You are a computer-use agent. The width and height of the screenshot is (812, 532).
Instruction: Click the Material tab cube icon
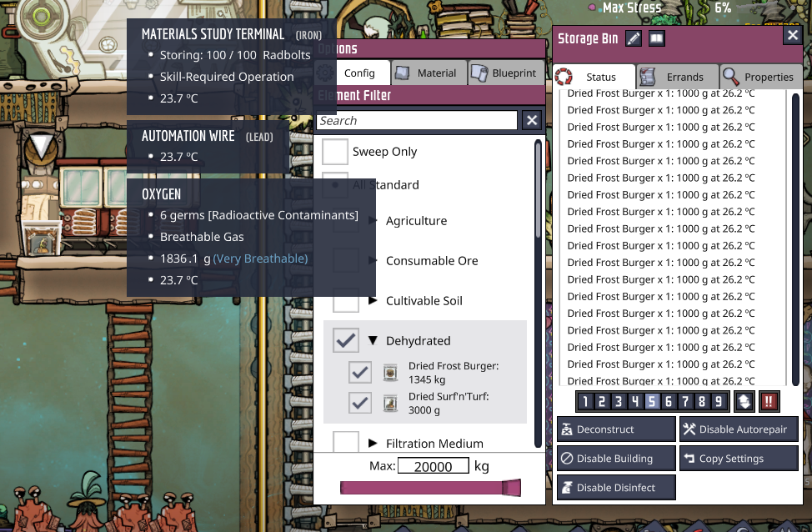pyautogui.click(x=403, y=73)
